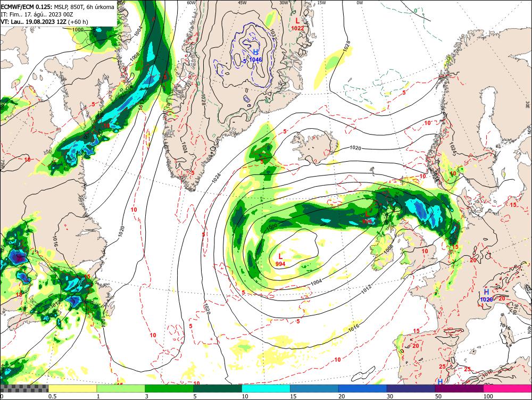Click the L 1022 low marker at top
This screenshot has height=400, width=532.
pyautogui.click(x=297, y=24)
